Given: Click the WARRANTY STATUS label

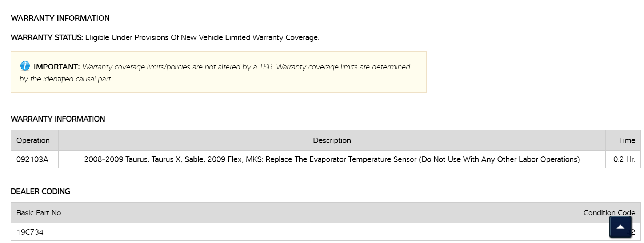Looking at the screenshot, I should (x=47, y=37).
